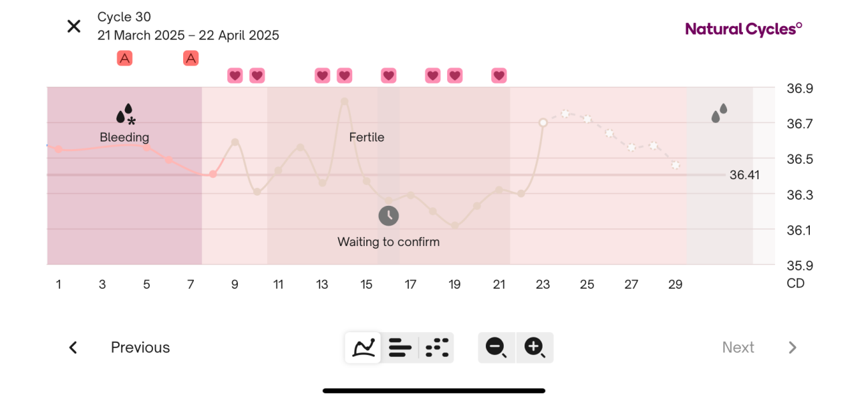Screen dimensions: 868x401
Task: Zoom in on the cycle chart
Action: 535,348
